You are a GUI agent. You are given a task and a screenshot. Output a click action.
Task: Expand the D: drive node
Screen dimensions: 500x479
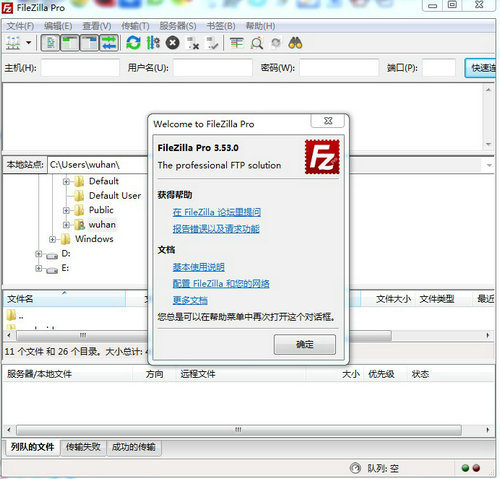pyautogui.click(x=39, y=254)
